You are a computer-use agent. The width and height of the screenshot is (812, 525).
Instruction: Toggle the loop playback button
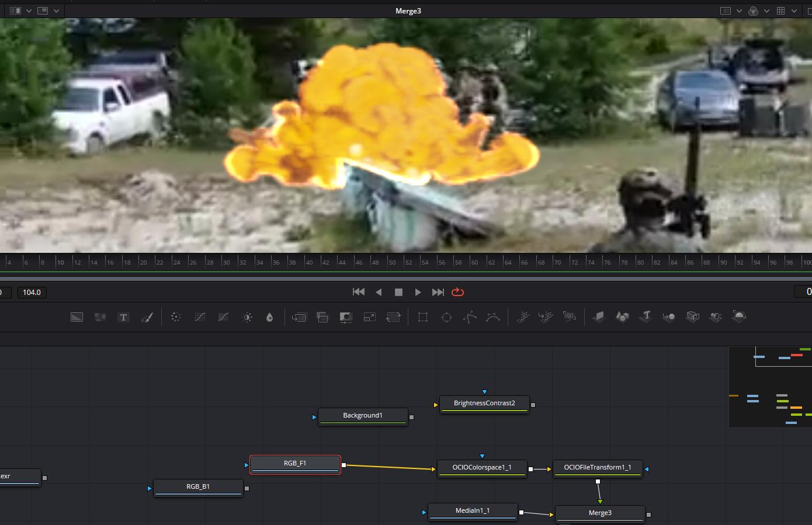tap(458, 292)
